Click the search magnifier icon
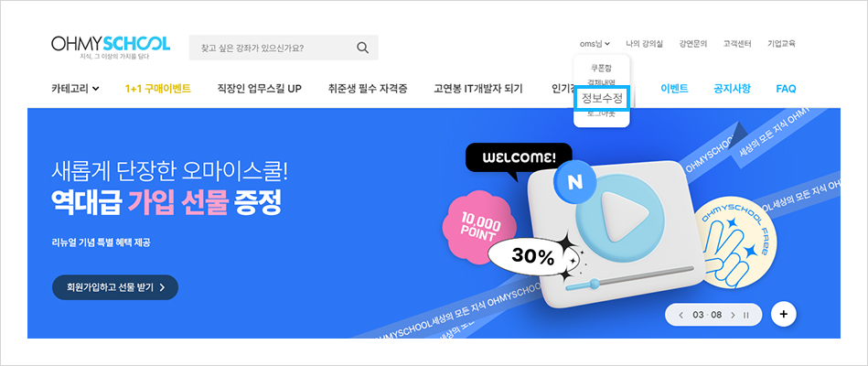 (362, 48)
